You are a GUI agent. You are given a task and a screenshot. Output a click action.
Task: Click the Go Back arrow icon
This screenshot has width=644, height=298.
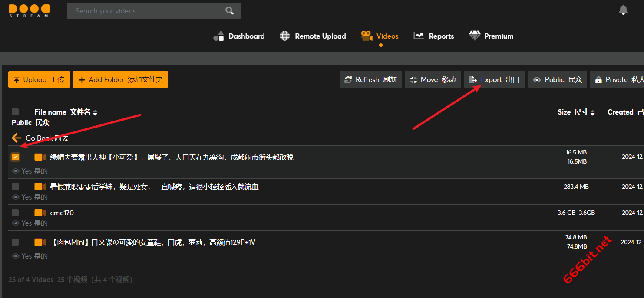point(17,138)
